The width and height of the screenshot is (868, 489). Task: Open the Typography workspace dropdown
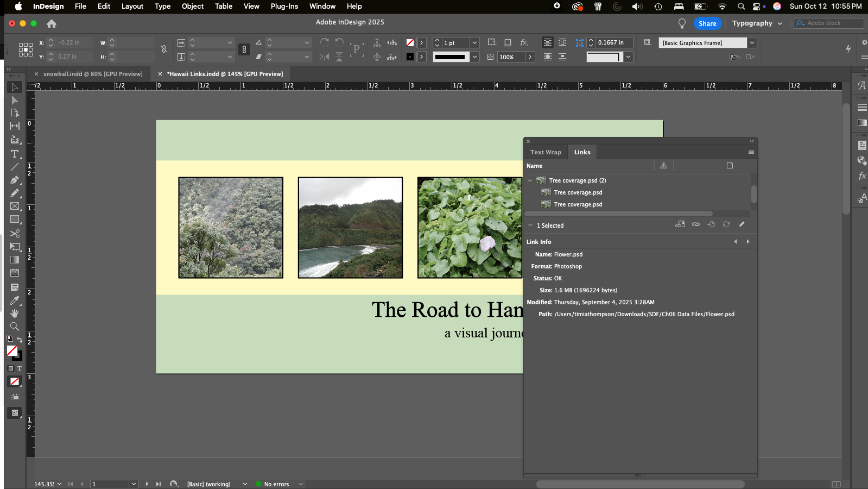coord(757,23)
